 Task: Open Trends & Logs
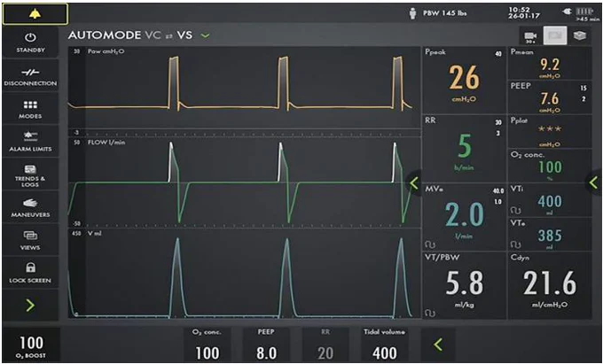[x=30, y=175]
